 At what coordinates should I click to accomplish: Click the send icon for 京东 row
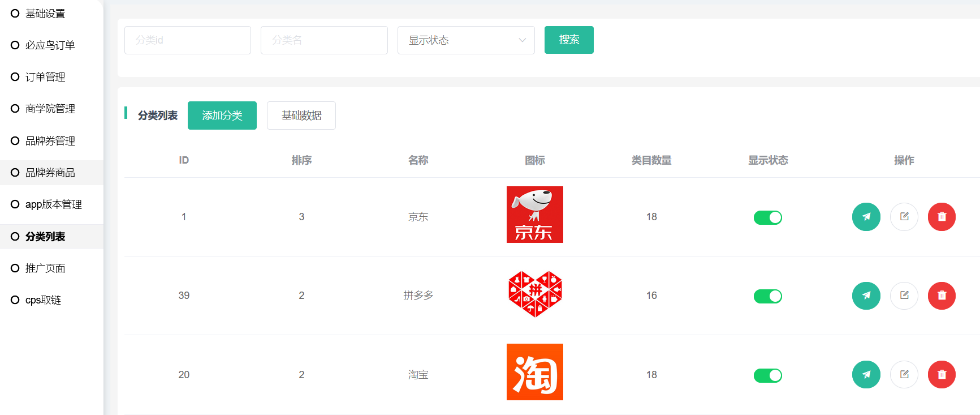point(866,217)
